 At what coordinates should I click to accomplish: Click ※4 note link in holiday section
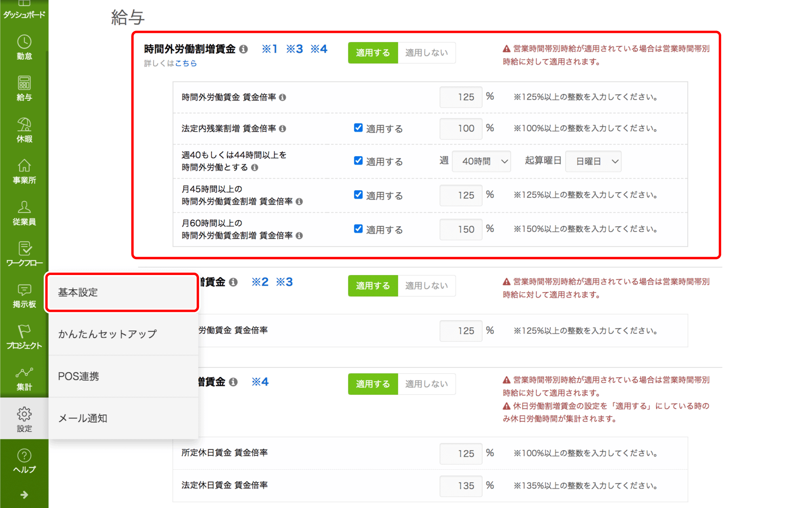pyautogui.click(x=260, y=382)
